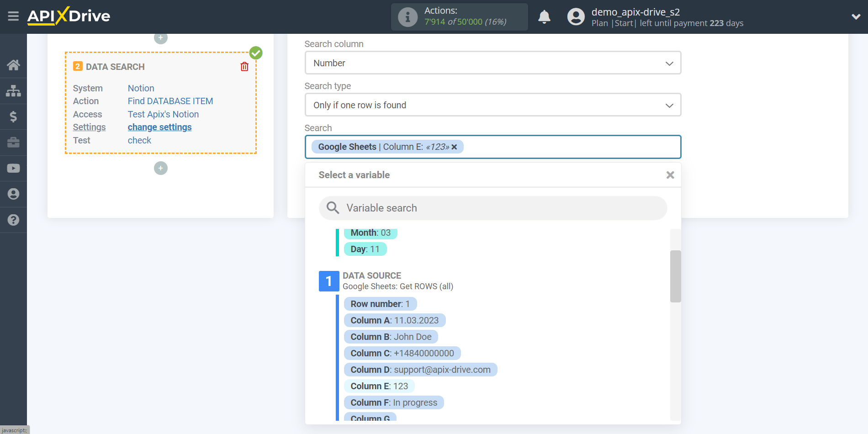Click the Actions counter 7'914 of 50'000
This screenshot has height=434, width=868.
pyautogui.click(x=465, y=22)
